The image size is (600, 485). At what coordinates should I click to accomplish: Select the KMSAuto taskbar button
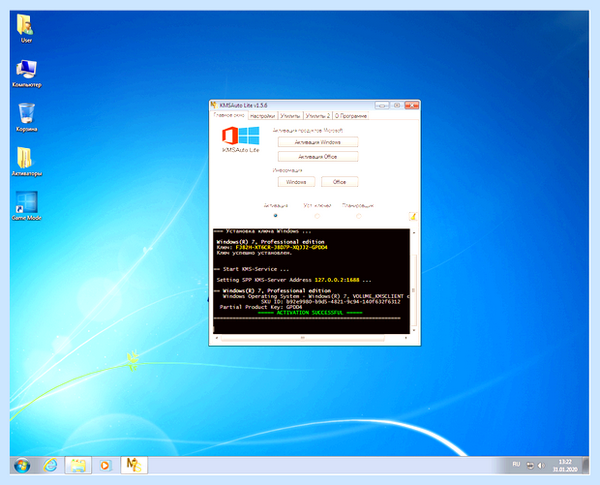click(134, 465)
